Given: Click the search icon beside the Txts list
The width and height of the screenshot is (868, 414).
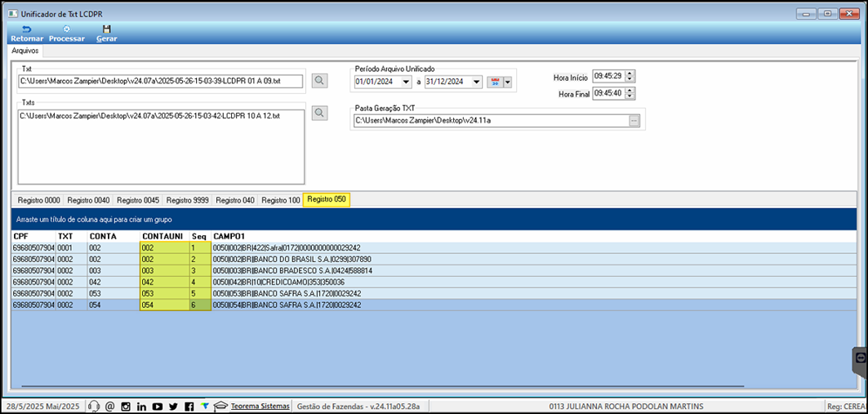Looking at the screenshot, I should tap(318, 113).
